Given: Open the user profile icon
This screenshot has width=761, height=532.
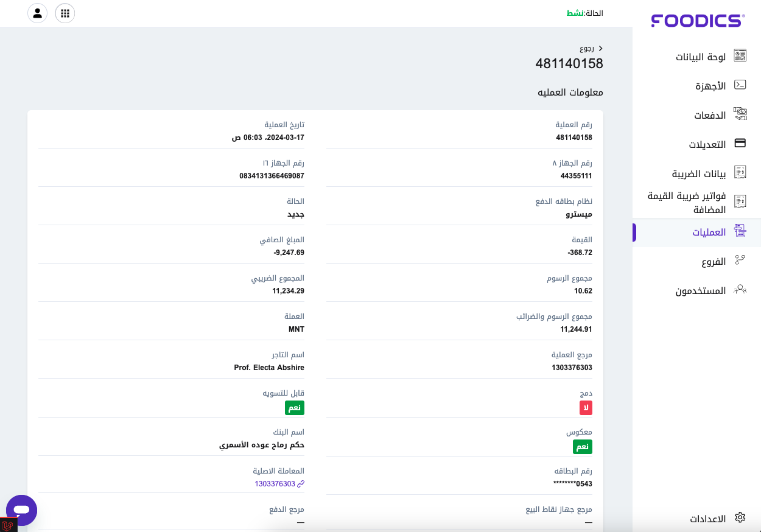Looking at the screenshot, I should click(37, 13).
